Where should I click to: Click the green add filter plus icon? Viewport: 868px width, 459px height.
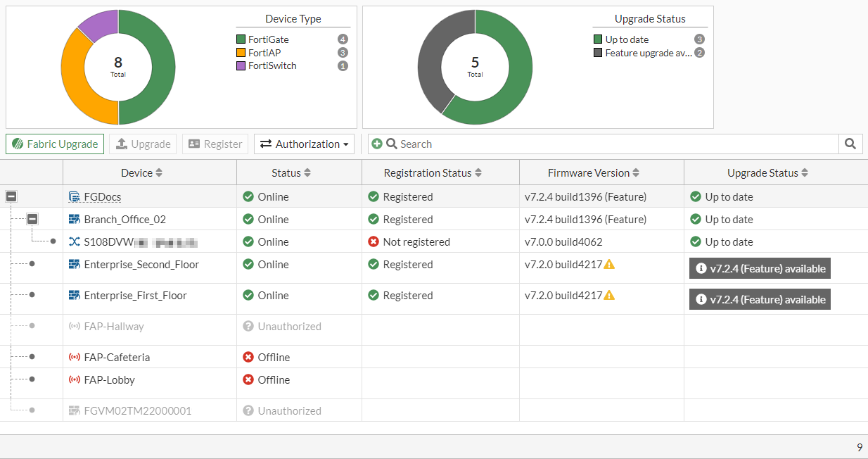click(377, 144)
